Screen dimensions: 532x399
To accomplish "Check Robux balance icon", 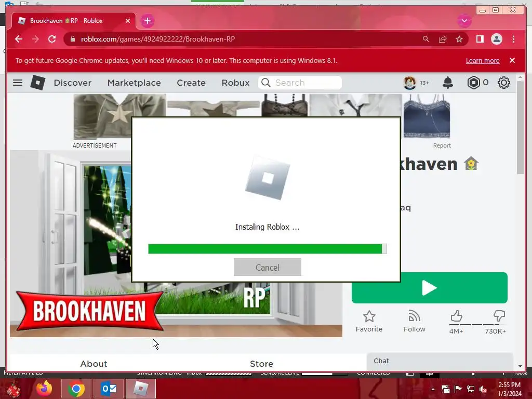I will click(x=474, y=83).
